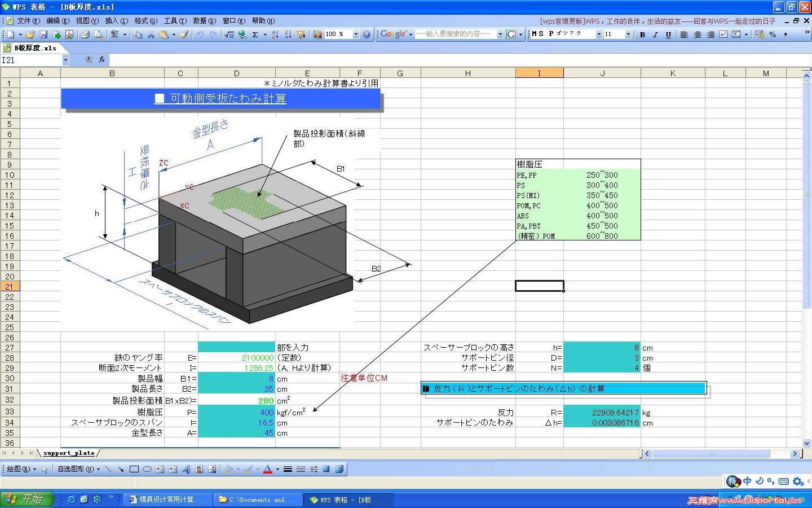Create a new blank workbook
The width and height of the screenshot is (812, 508).
(x=11, y=34)
